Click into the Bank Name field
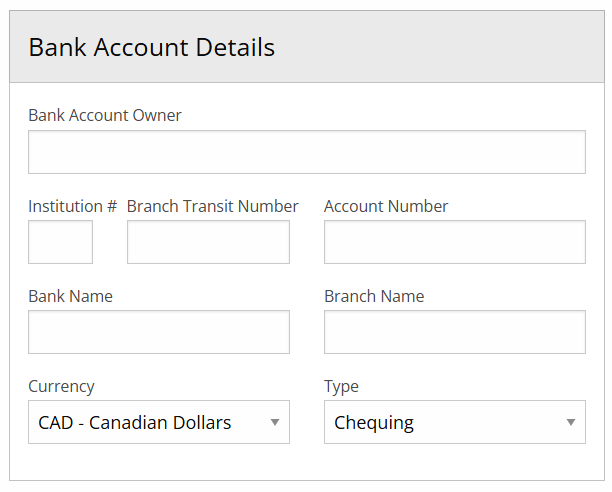The width and height of the screenshot is (612, 492). click(x=158, y=332)
